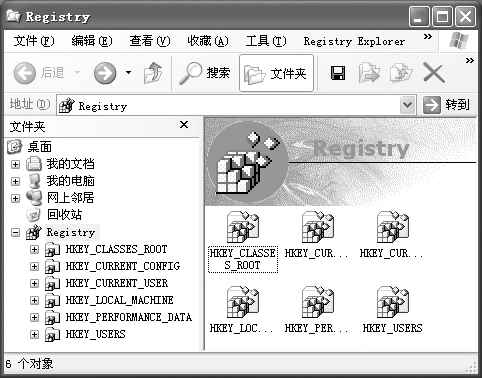Viewport: 482px width, 378px height.
Task: Click the Back navigation arrow icon
Action: (x=25, y=73)
